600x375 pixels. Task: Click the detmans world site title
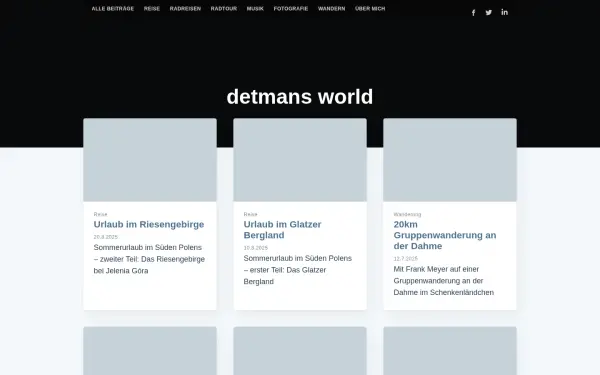tap(300, 96)
